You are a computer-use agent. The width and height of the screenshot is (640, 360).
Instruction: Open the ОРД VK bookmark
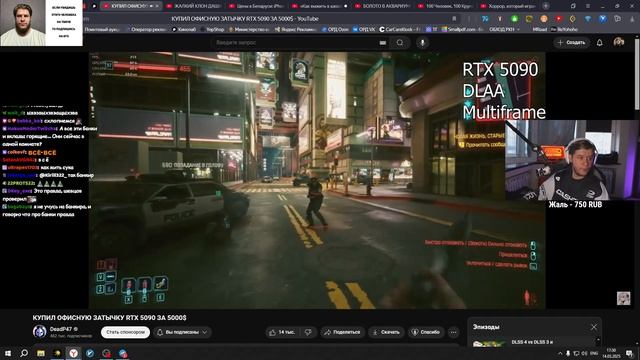(364, 29)
